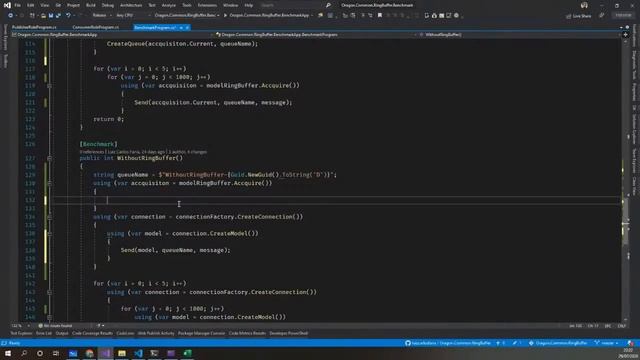The image size is (640, 360).
Task: Click the search magnifier icon by the title
Action: pos(328,5)
